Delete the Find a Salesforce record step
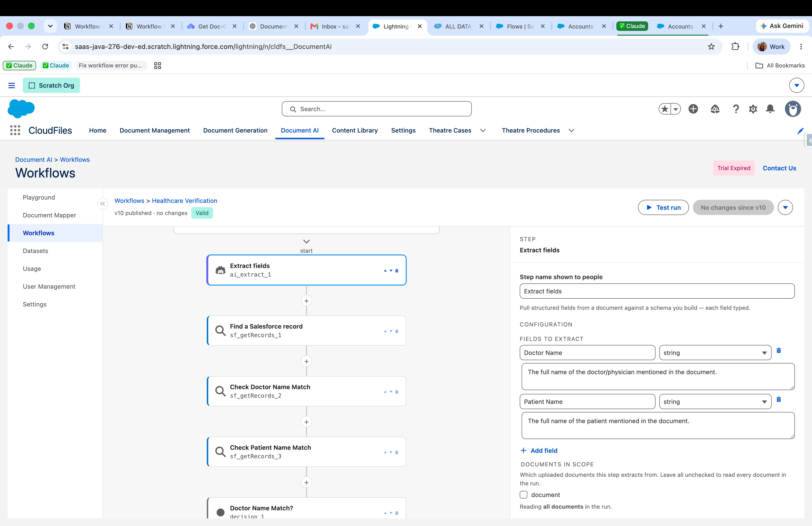Viewport: 812px width, 526px height. pyautogui.click(x=397, y=331)
